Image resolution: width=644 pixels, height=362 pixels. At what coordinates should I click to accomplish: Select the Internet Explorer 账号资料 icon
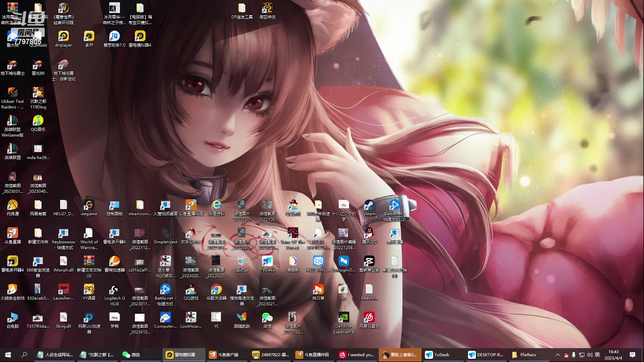[216, 208]
